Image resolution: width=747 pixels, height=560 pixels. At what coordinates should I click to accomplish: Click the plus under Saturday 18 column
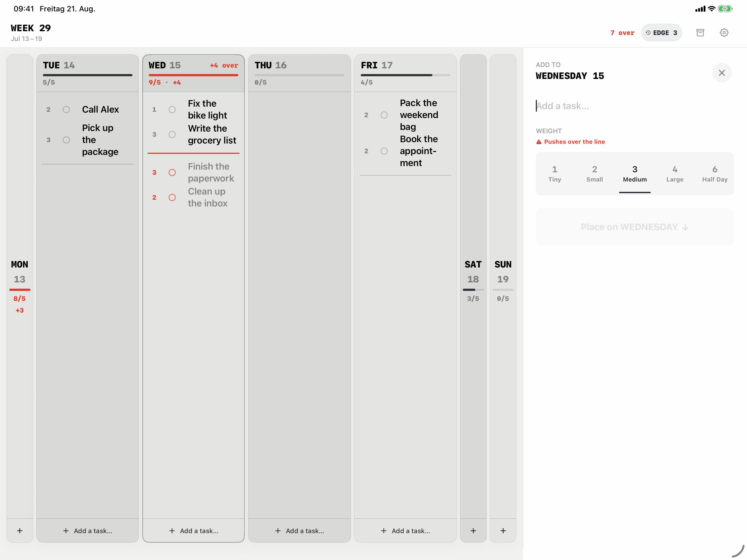(x=473, y=531)
